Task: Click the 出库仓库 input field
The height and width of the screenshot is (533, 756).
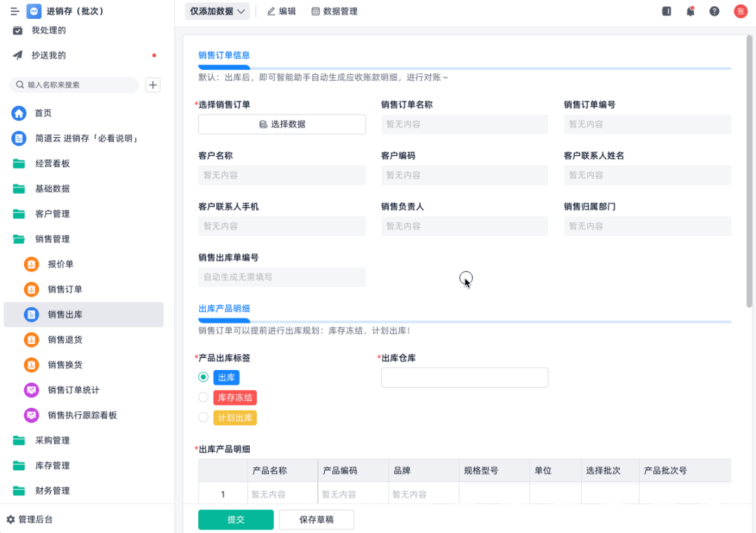Action: 464,377
